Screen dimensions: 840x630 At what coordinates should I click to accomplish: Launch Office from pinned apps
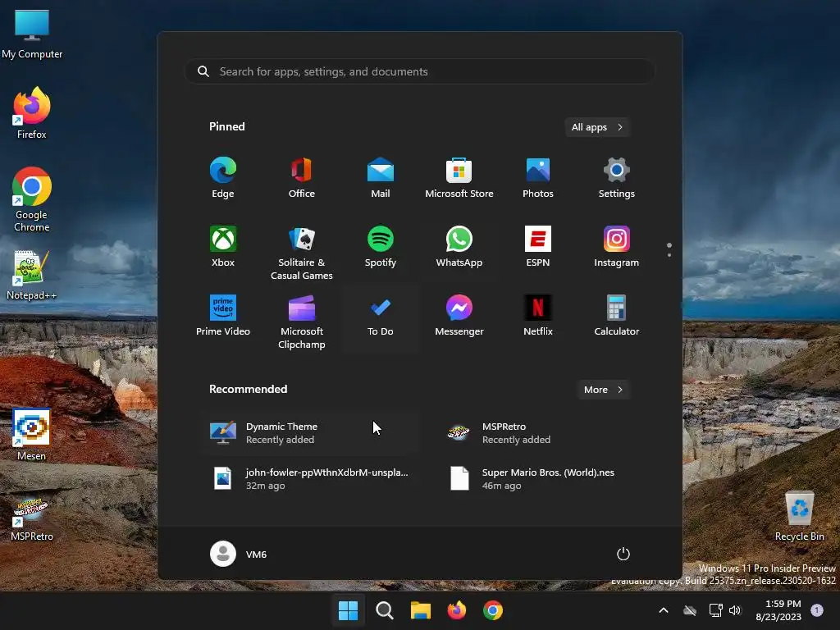coord(302,178)
